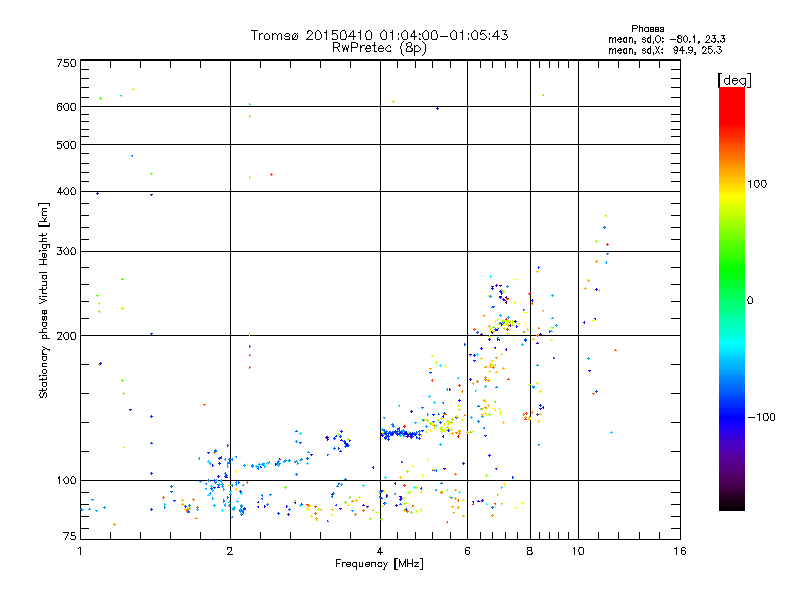
Task: Click the x-axis tick label '10'
Action: click(578, 551)
